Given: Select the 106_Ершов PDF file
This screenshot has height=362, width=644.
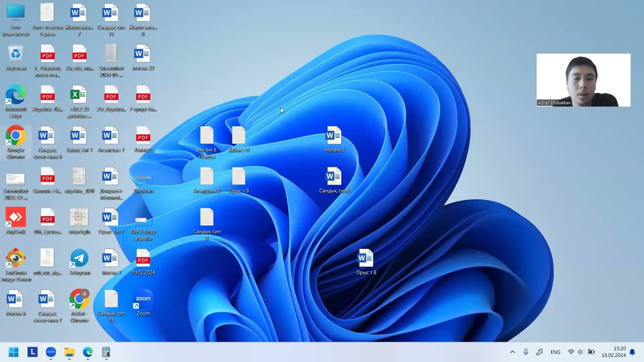Looking at the screenshot, I should point(47,221).
